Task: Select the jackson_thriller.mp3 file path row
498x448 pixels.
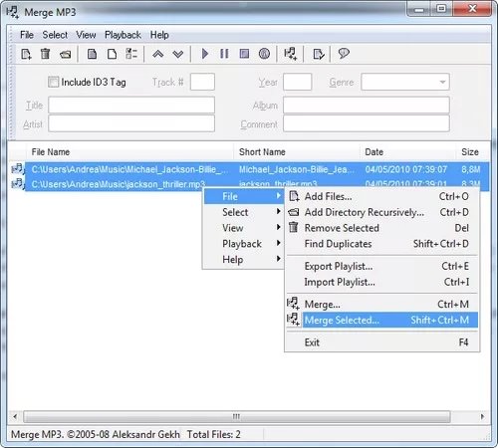Action: point(119,184)
